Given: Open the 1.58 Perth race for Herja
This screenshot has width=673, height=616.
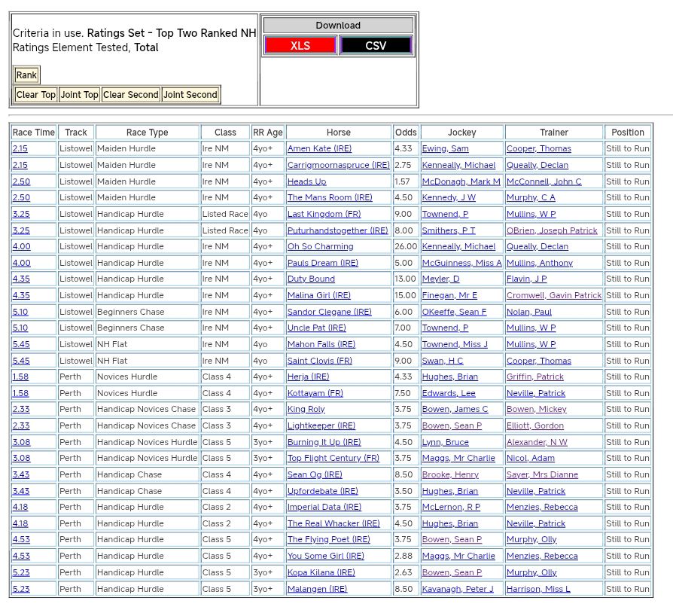Looking at the screenshot, I should 20,377.
